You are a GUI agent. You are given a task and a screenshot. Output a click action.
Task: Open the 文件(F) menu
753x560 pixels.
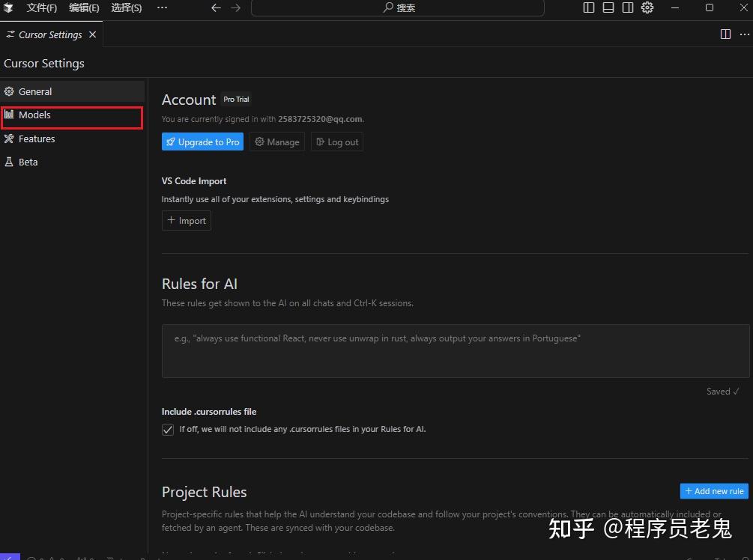coord(41,8)
